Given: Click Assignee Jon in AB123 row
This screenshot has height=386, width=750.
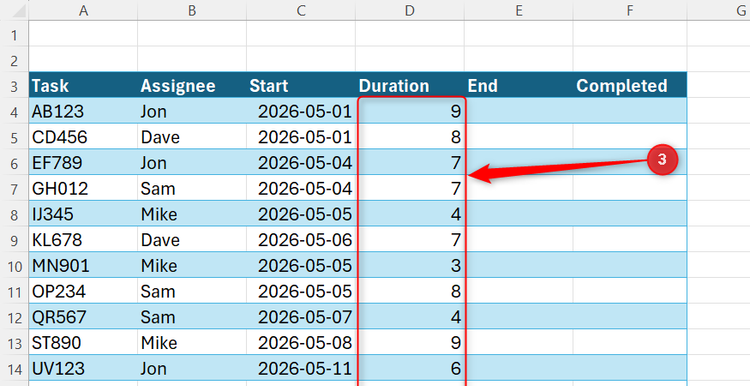Looking at the screenshot, I should tap(192, 111).
